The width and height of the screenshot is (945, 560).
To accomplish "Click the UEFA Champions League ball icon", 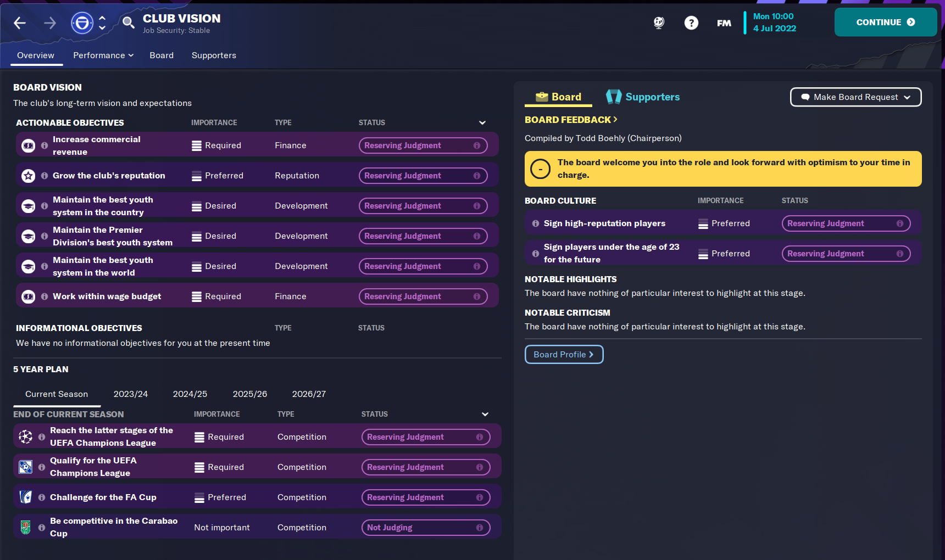I will pyautogui.click(x=25, y=437).
